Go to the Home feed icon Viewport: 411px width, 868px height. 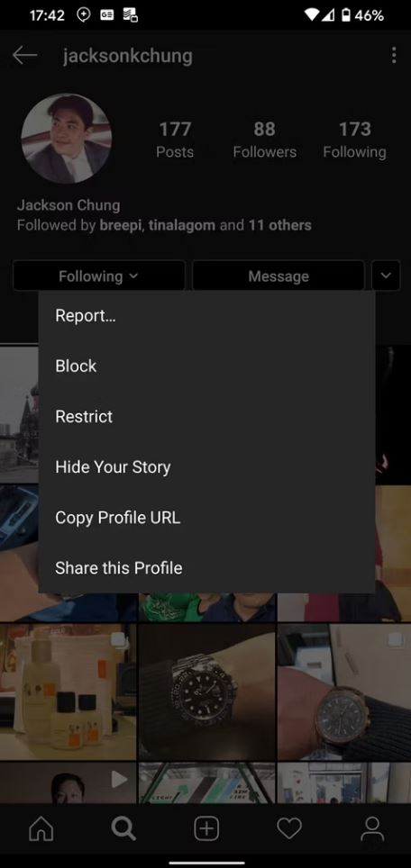tap(41, 828)
